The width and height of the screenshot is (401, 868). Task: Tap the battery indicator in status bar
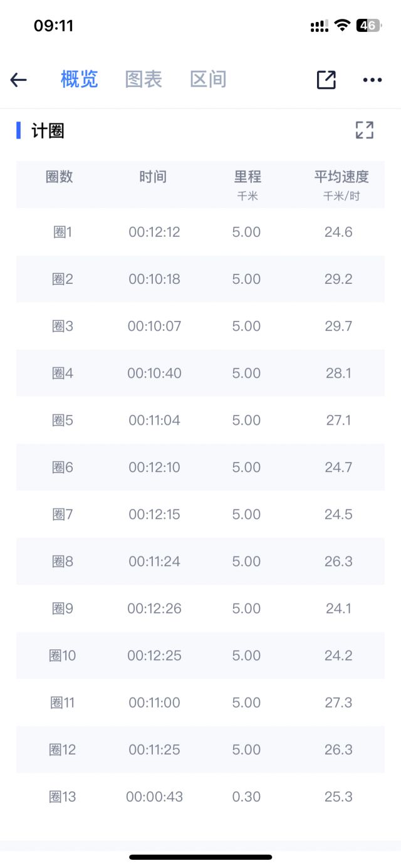pos(369,26)
